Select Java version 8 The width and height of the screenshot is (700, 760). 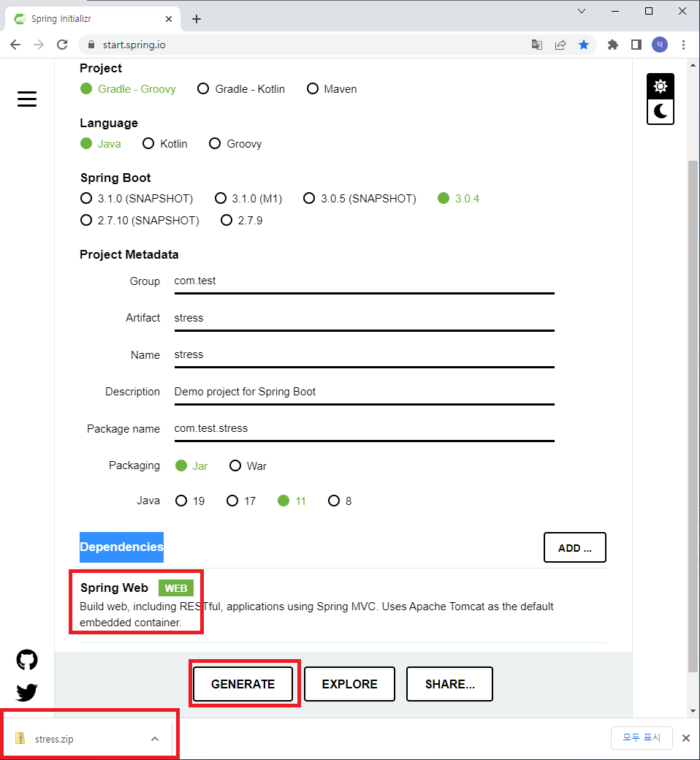pyautogui.click(x=340, y=501)
